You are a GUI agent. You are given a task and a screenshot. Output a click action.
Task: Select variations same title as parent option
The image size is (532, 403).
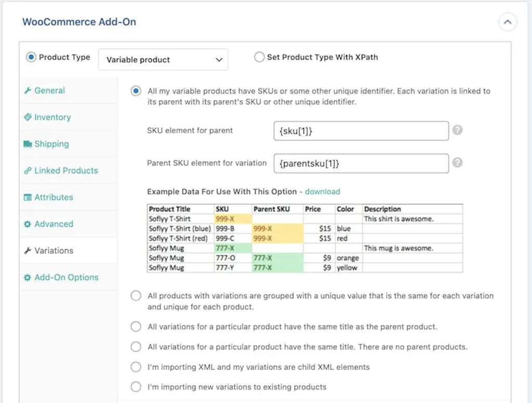[x=136, y=327]
